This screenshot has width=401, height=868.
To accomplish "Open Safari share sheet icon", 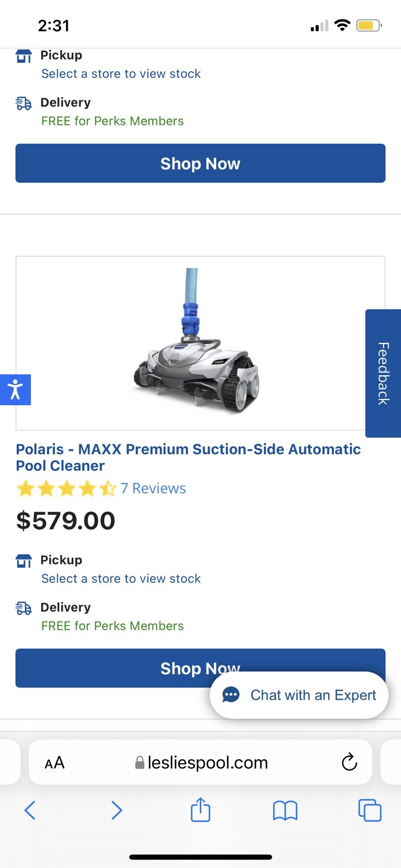I will tap(200, 810).
